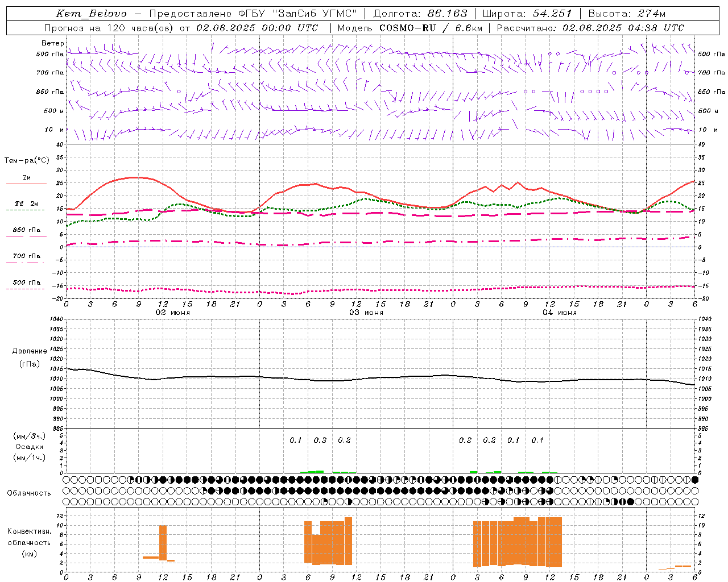Viewport: 728px width, 582px height.
Task: Click the 'Облачность' cloud cover label
Action: point(29,493)
